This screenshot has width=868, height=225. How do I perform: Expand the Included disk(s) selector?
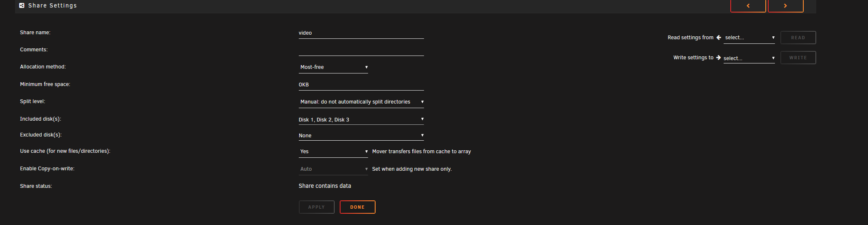(361, 119)
